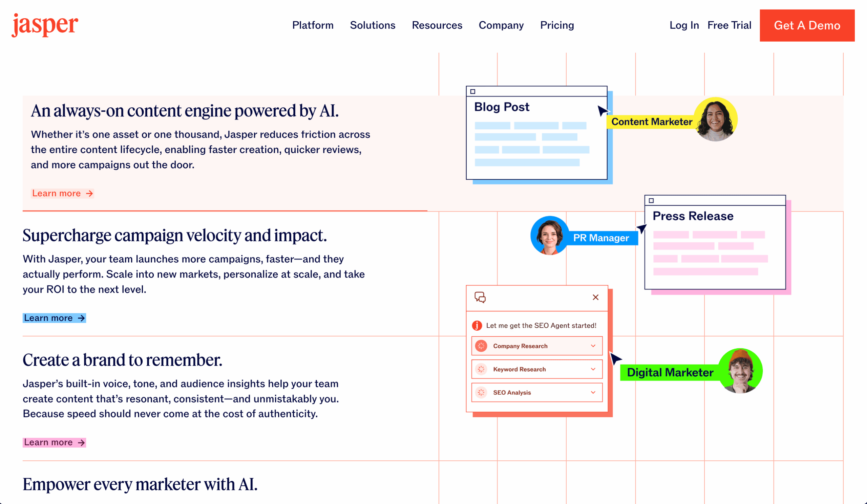Click 'Let me get the SEO Agent started!' message

541,326
